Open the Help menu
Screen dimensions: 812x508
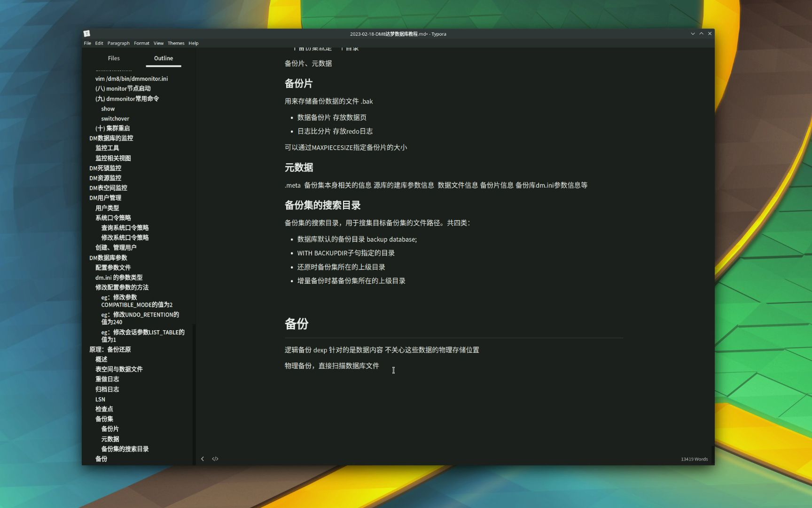[194, 43]
